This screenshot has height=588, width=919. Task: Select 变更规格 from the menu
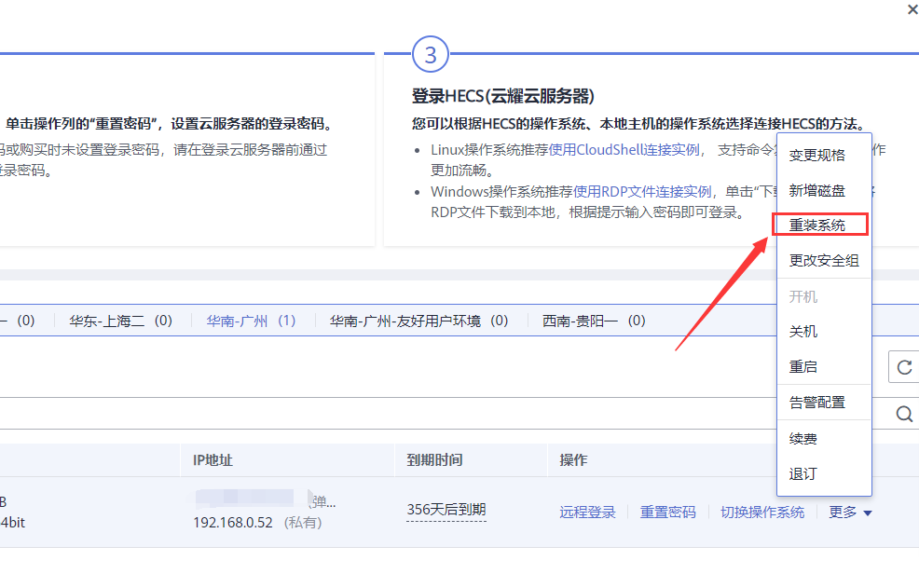coord(817,156)
